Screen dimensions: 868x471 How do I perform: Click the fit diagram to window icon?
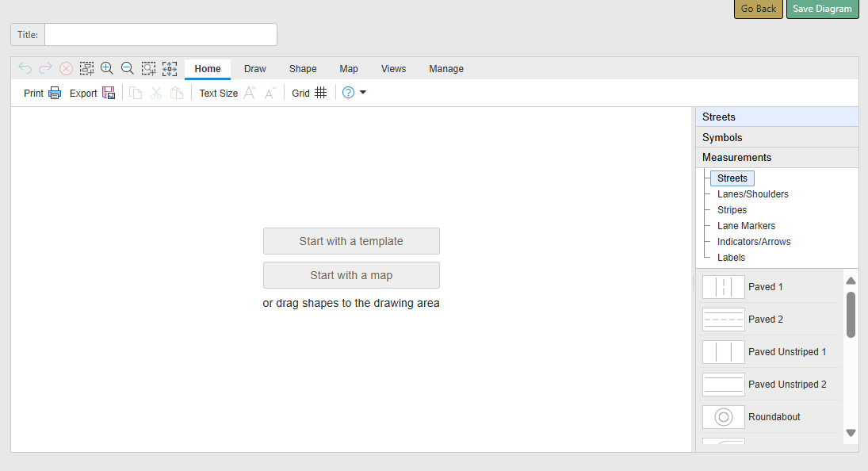click(x=170, y=68)
